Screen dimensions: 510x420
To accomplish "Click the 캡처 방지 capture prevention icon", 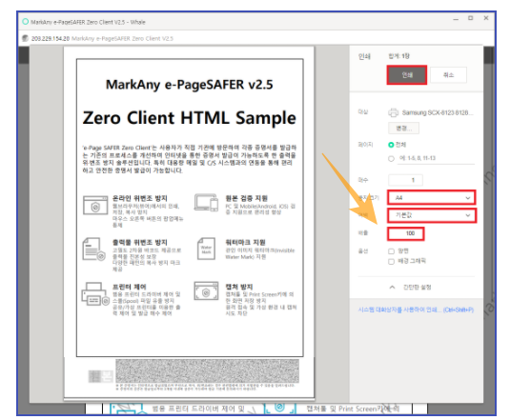I will coord(206,290).
